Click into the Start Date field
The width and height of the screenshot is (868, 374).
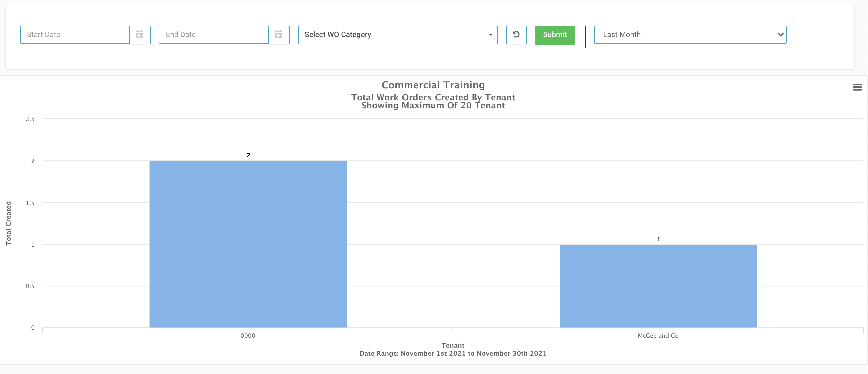(x=75, y=34)
